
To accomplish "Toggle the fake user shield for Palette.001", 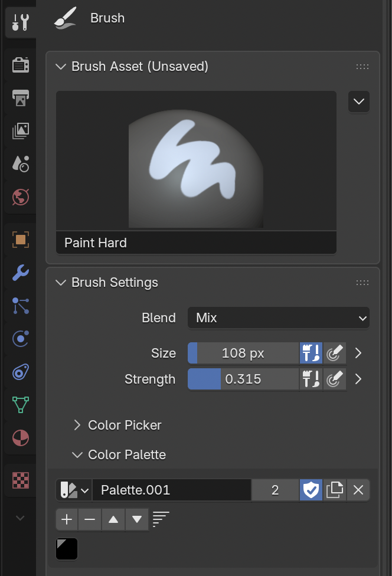I will coord(311,490).
